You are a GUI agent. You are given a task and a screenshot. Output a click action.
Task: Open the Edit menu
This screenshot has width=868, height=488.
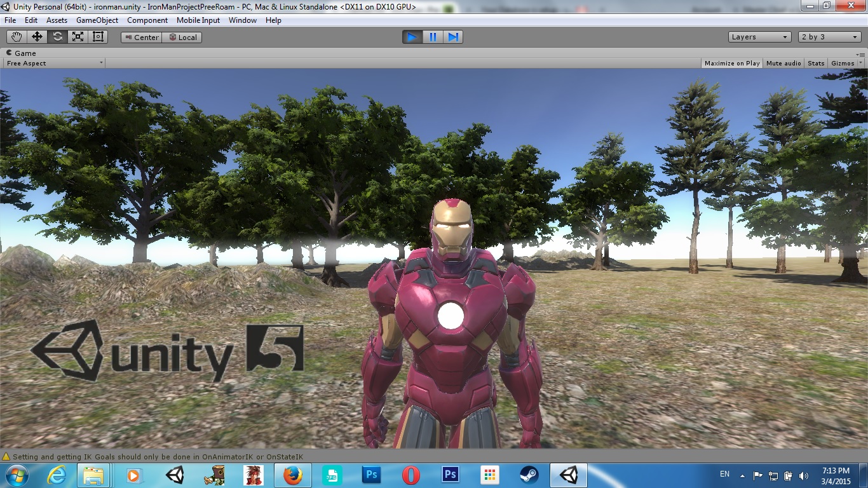coord(31,20)
